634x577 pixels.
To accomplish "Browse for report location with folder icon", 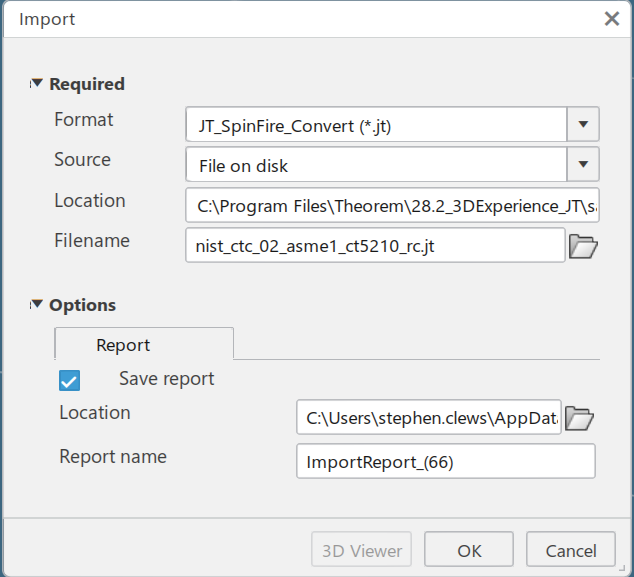I will tap(579, 418).
